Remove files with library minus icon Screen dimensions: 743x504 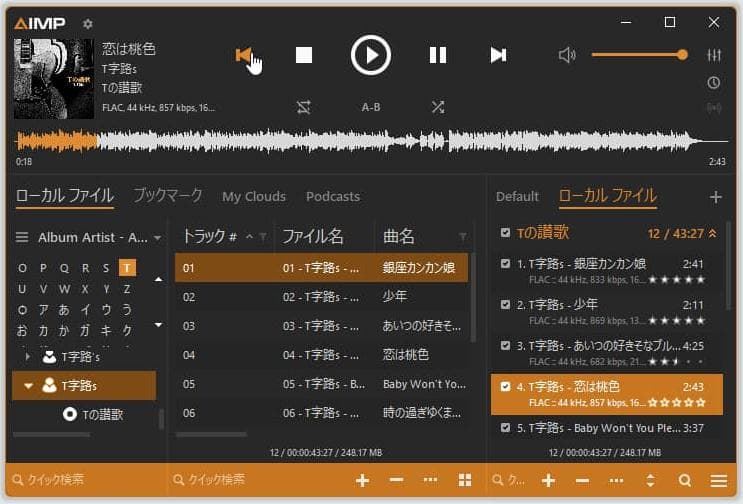(x=396, y=480)
